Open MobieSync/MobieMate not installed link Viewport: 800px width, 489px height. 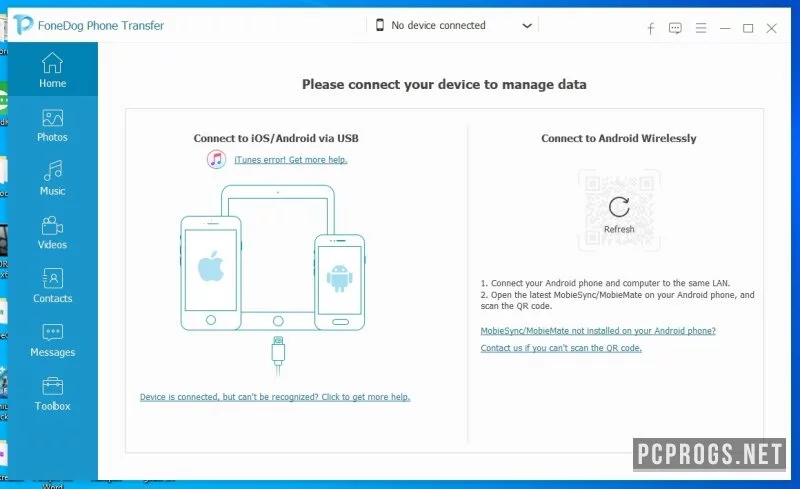click(598, 331)
